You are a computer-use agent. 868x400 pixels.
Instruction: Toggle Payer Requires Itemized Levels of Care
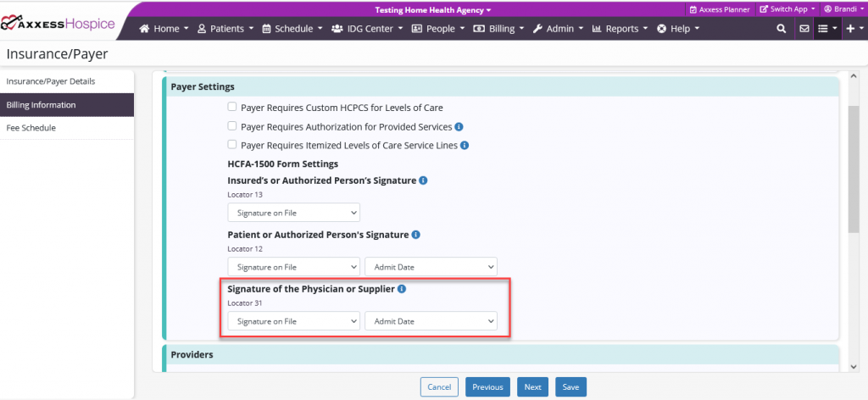click(x=232, y=145)
